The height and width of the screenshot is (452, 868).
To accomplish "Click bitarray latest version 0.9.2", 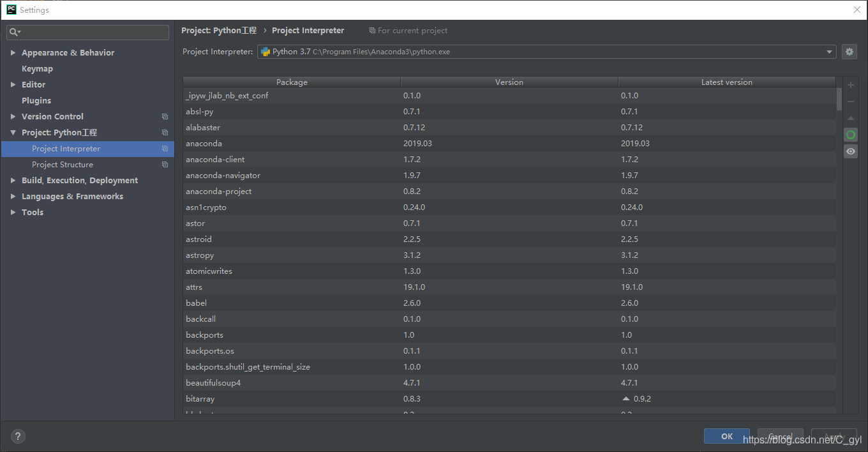I will [x=642, y=399].
